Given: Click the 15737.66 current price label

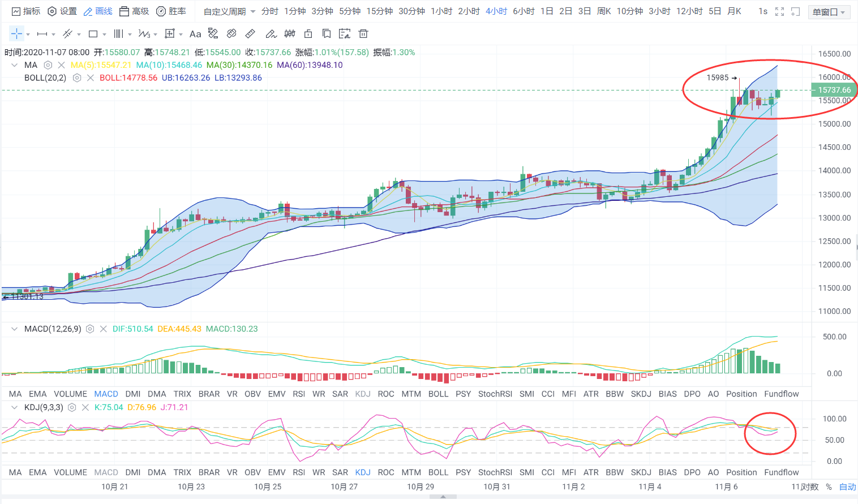Looking at the screenshot, I should pos(834,90).
